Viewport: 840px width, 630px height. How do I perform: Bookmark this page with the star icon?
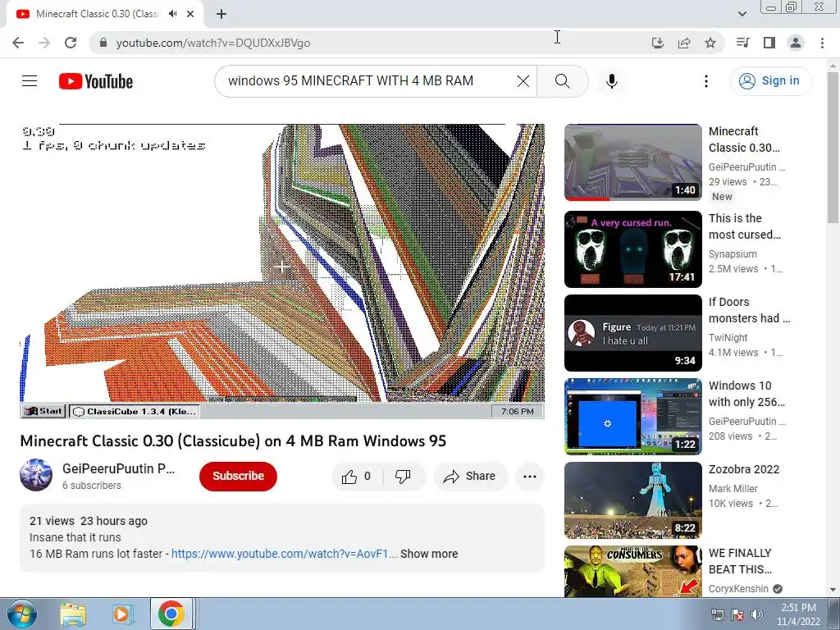710,43
